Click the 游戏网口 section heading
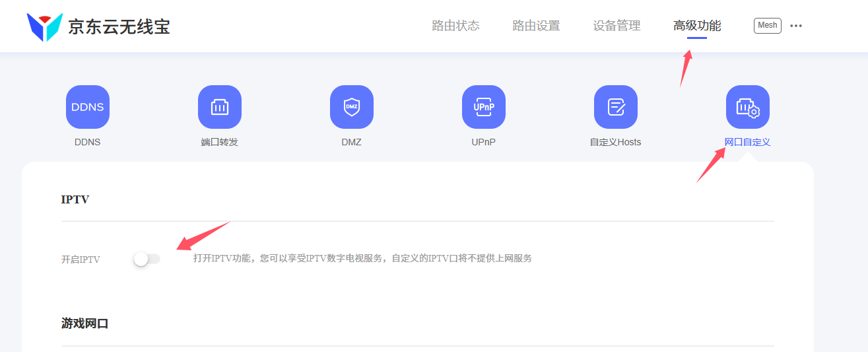Viewport: 868px width, 352px height. [84, 324]
